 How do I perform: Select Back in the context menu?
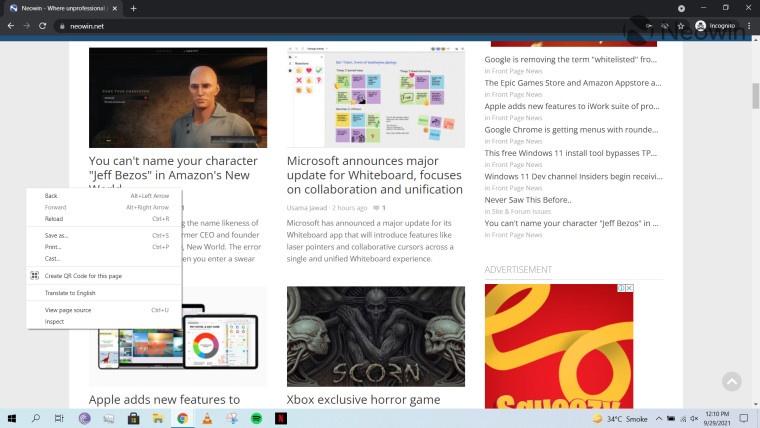click(x=104, y=196)
